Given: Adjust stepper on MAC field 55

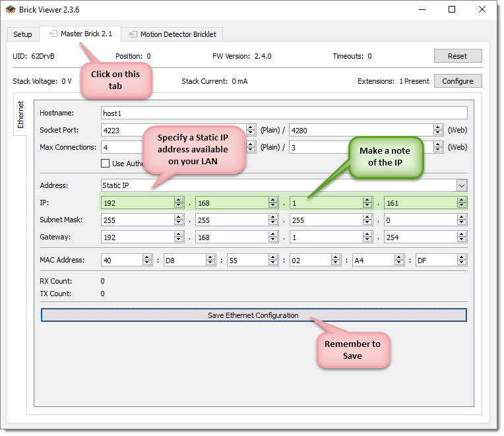Looking at the screenshot, I should click(x=273, y=261).
